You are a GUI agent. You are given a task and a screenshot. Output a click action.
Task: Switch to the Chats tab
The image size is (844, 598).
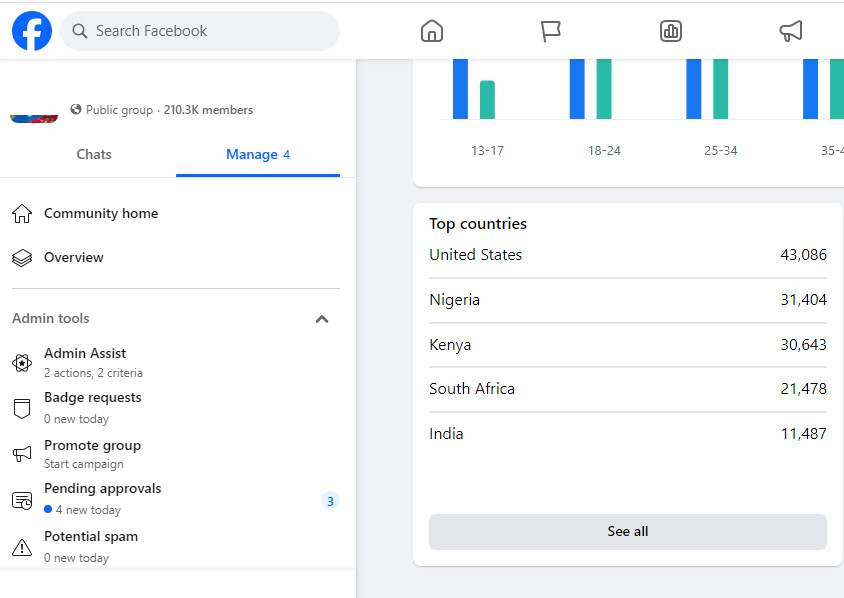point(94,154)
